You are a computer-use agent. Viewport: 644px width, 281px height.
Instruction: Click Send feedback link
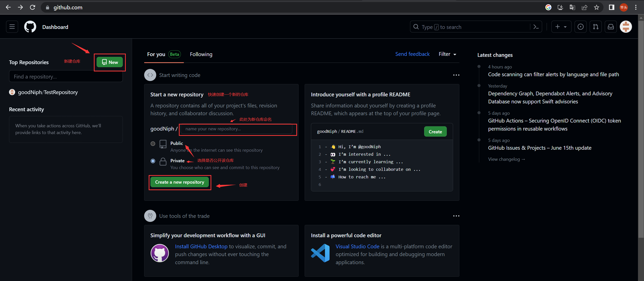pos(412,54)
